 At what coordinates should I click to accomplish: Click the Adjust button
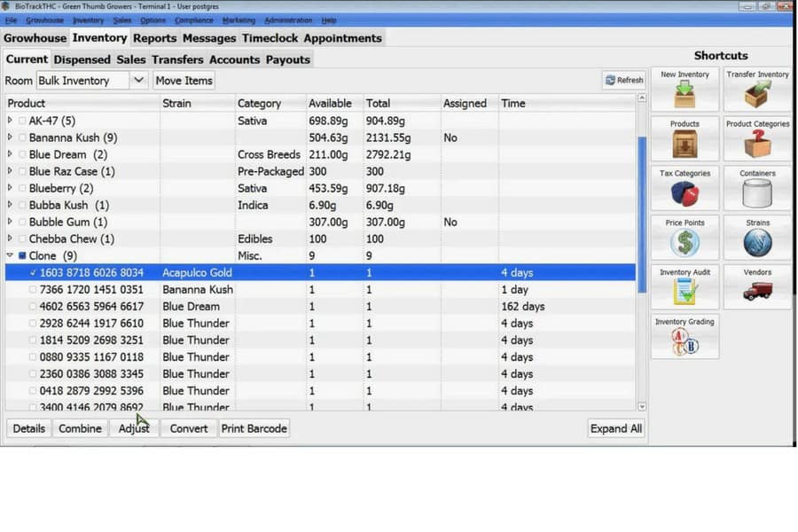[x=134, y=428]
